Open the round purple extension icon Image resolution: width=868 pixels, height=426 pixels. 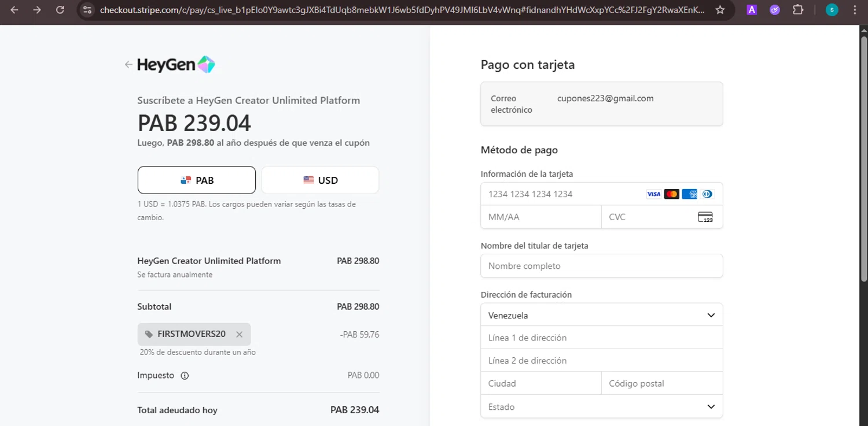(x=775, y=10)
